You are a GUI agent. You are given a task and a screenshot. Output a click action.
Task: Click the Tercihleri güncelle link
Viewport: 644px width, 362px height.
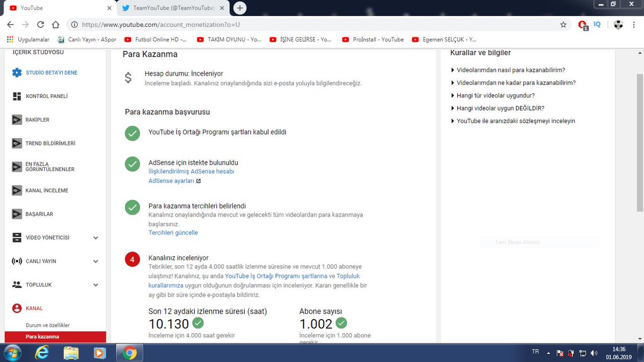[x=173, y=233]
